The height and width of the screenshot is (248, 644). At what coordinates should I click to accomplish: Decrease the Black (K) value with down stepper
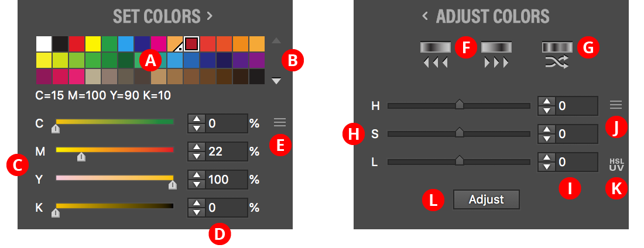[x=197, y=211]
